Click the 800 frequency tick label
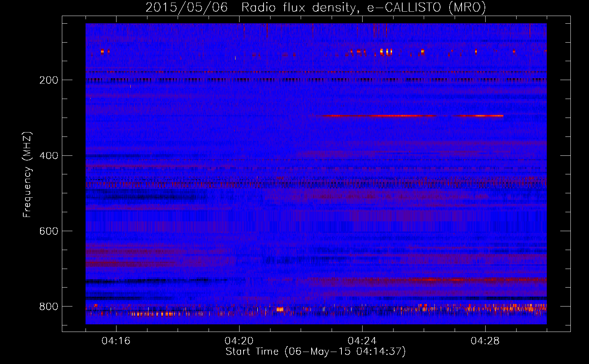 pyautogui.click(x=49, y=306)
